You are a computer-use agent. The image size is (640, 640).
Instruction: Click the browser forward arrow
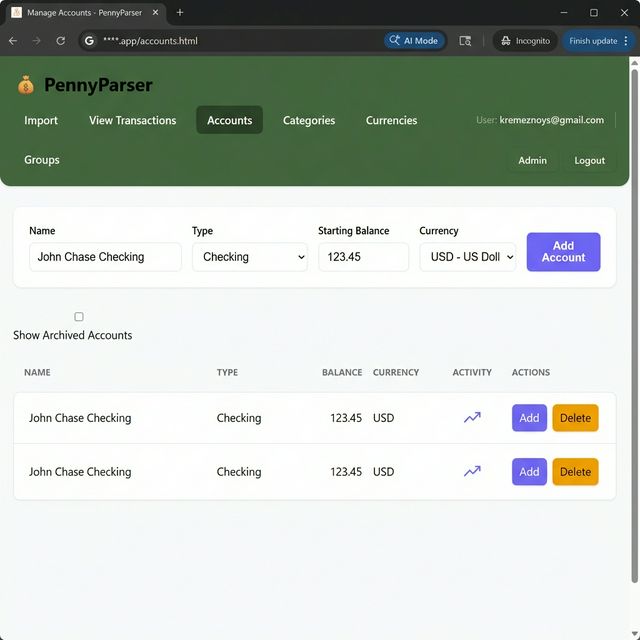click(x=37, y=41)
